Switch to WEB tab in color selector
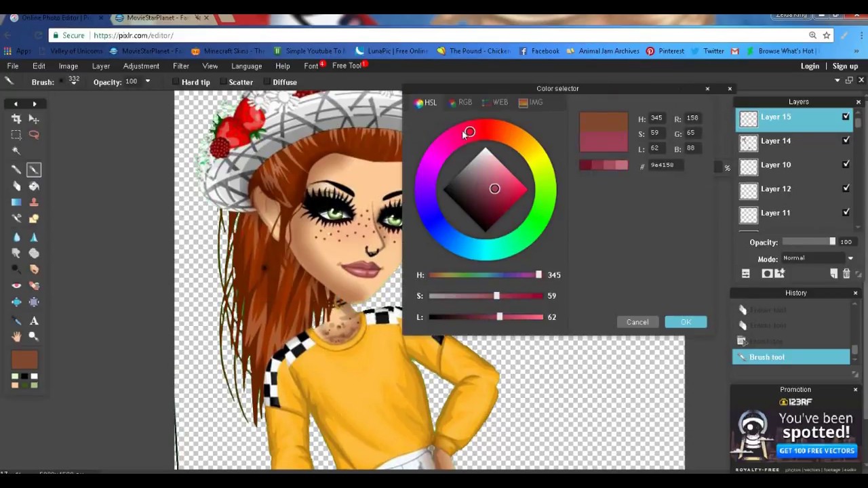Image resolution: width=868 pixels, height=488 pixels. click(495, 102)
